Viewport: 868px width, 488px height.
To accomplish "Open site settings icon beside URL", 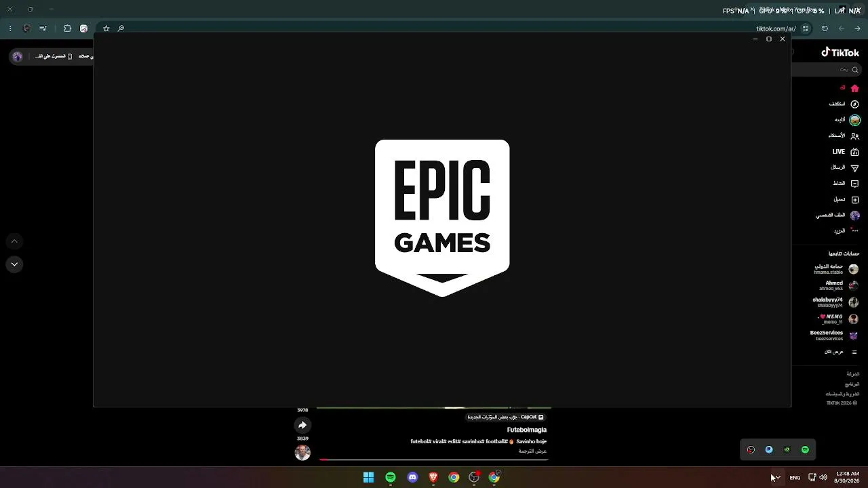I will (806, 28).
